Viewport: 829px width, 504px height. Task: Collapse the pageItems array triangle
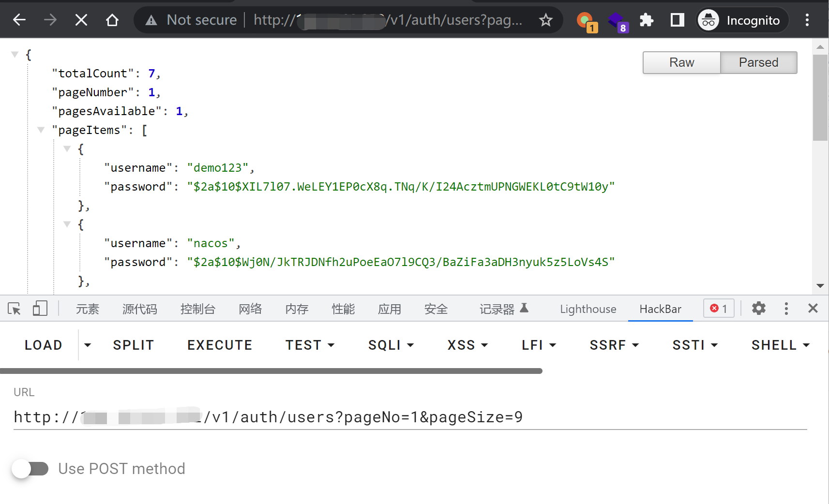41,130
